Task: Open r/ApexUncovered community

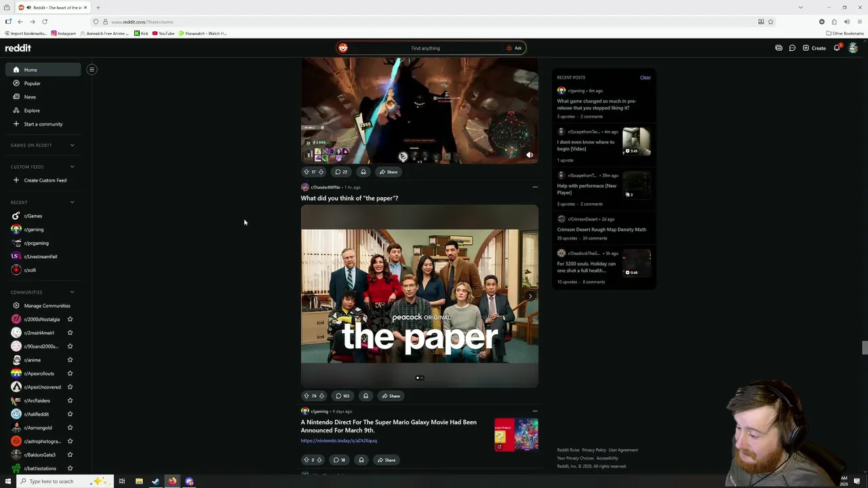Action: 42,387
